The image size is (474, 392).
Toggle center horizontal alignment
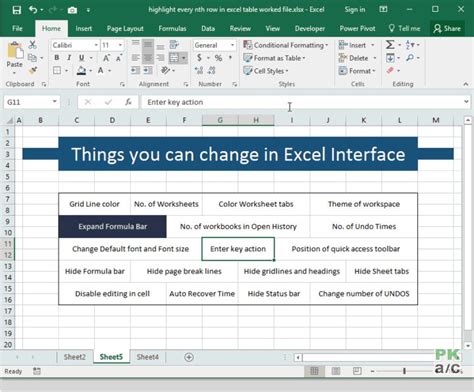click(148, 58)
